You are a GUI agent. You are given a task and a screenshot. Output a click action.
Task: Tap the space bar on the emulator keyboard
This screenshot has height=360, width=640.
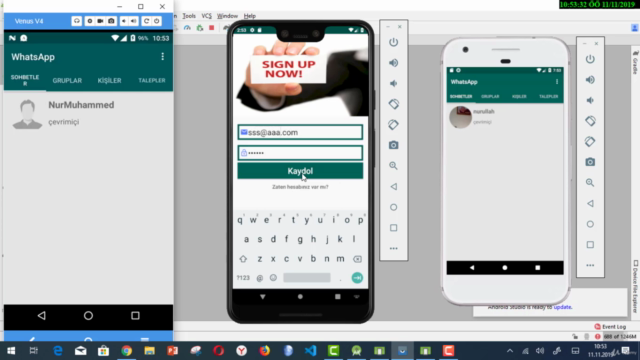pyautogui.click(x=307, y=278)
